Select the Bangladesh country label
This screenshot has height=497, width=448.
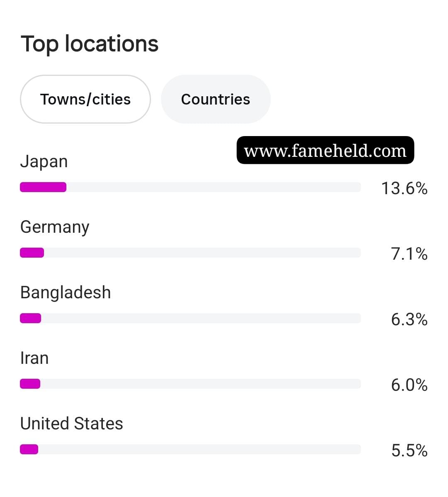point(66,292)
